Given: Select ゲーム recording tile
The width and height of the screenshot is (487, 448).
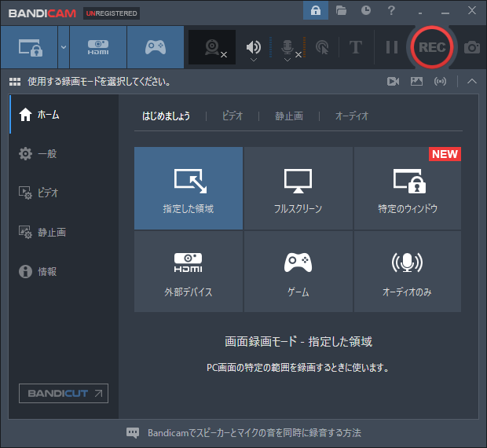Looking at the screenshot, I should (298, 271).
